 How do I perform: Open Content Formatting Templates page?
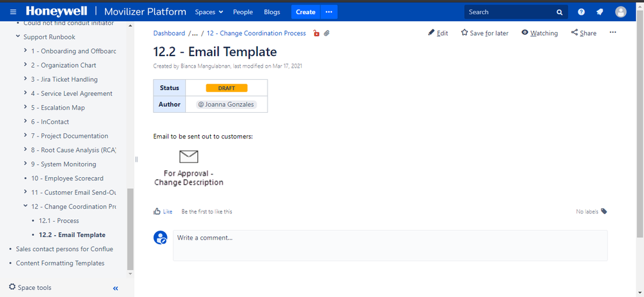(x=60, y=263)
